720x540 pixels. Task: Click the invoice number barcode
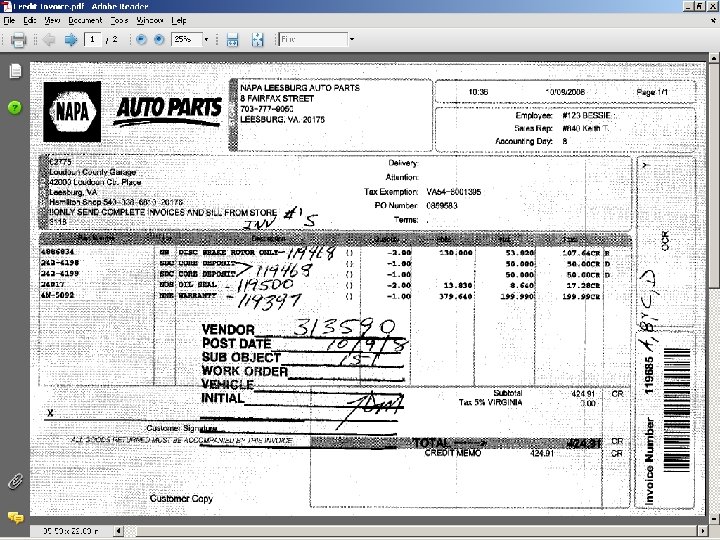(676, 410)
